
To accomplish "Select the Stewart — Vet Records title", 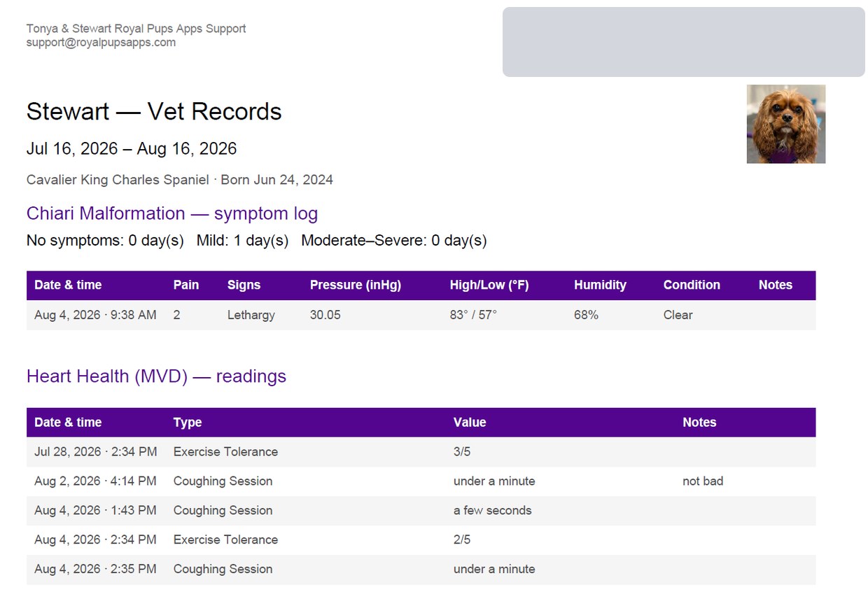I will coord(154,112).
